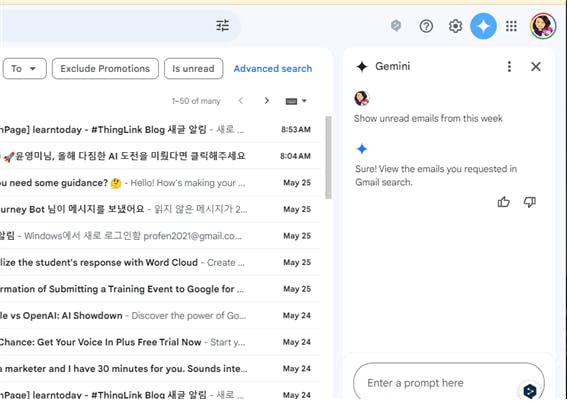Click the newer emails page arrow
The width and height of the screenshot is (569, 401).
click(x=241, y=101)
